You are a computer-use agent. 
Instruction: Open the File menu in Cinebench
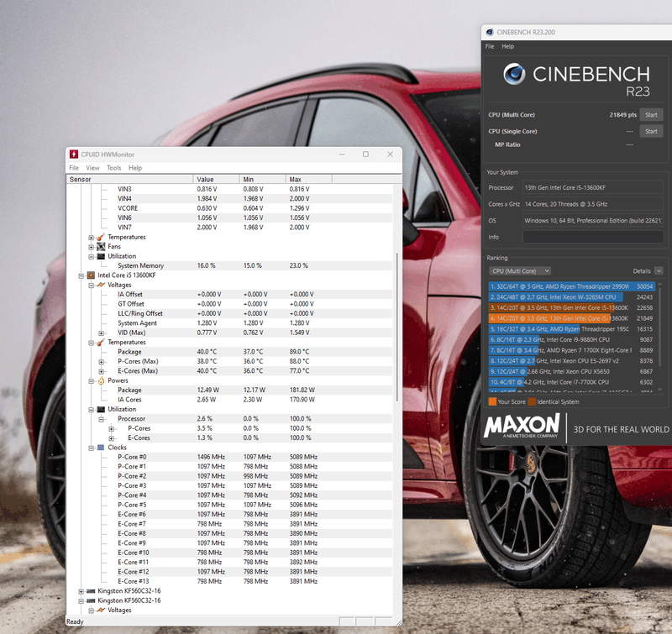pos(490,46)
